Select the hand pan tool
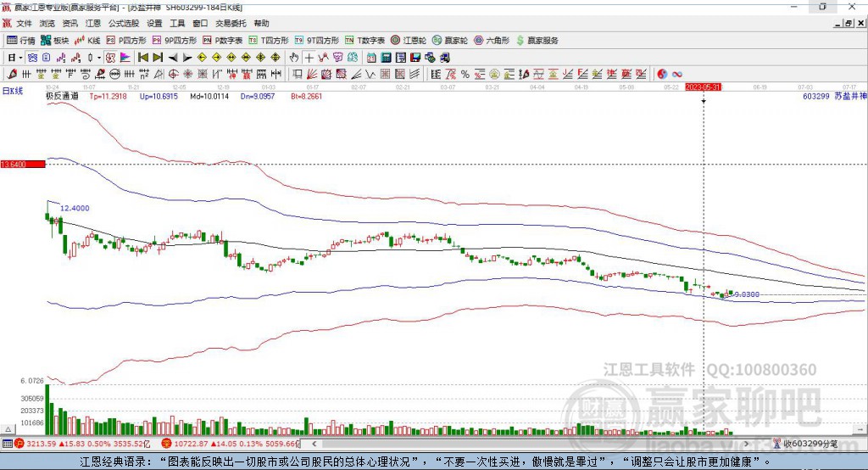868x470 pixels. 294,58
